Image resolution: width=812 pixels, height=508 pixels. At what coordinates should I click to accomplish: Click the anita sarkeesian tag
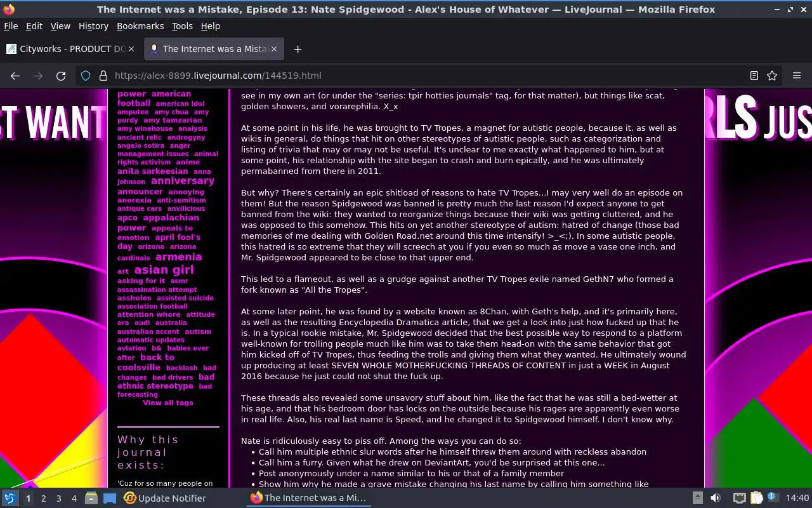(x=152, y=171)
